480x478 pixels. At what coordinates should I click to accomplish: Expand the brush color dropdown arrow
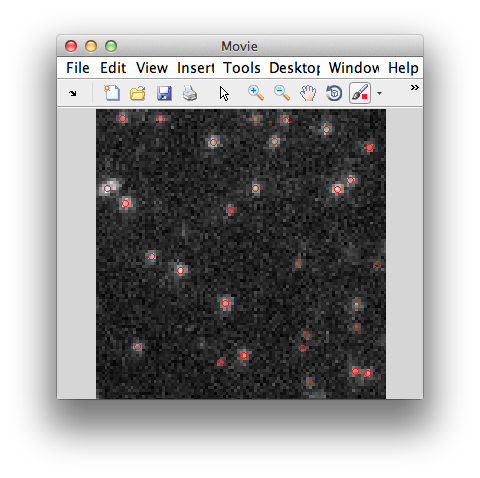click(379, 94)
